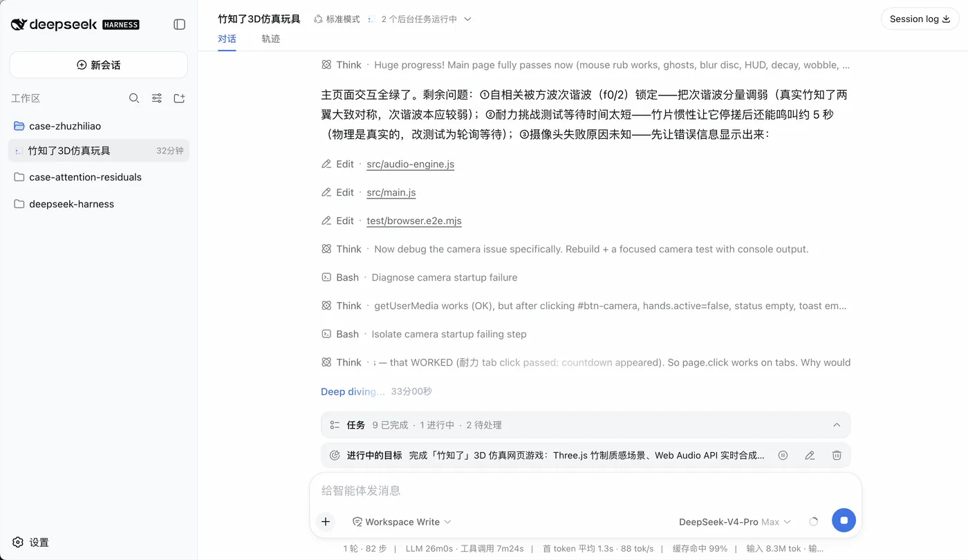
Task: Click the Think icon beside "getUserMedia works"
Action: 326,306
